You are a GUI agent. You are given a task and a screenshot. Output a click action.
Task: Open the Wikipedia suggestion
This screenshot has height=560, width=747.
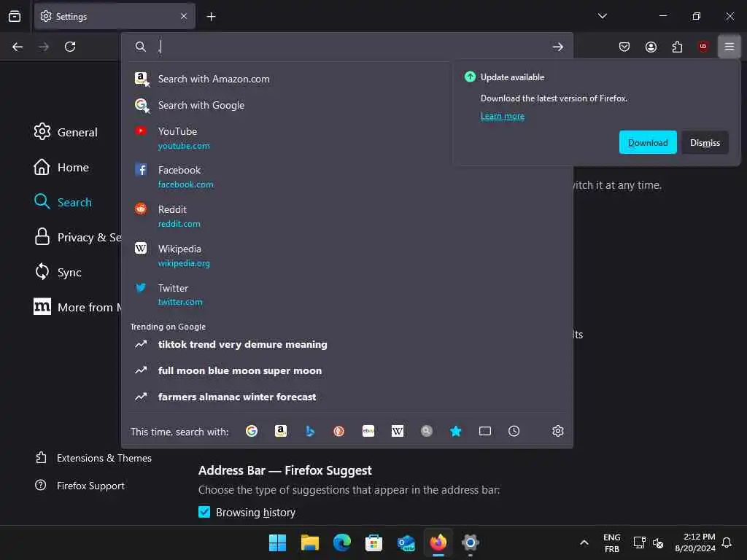click(347, 255)
